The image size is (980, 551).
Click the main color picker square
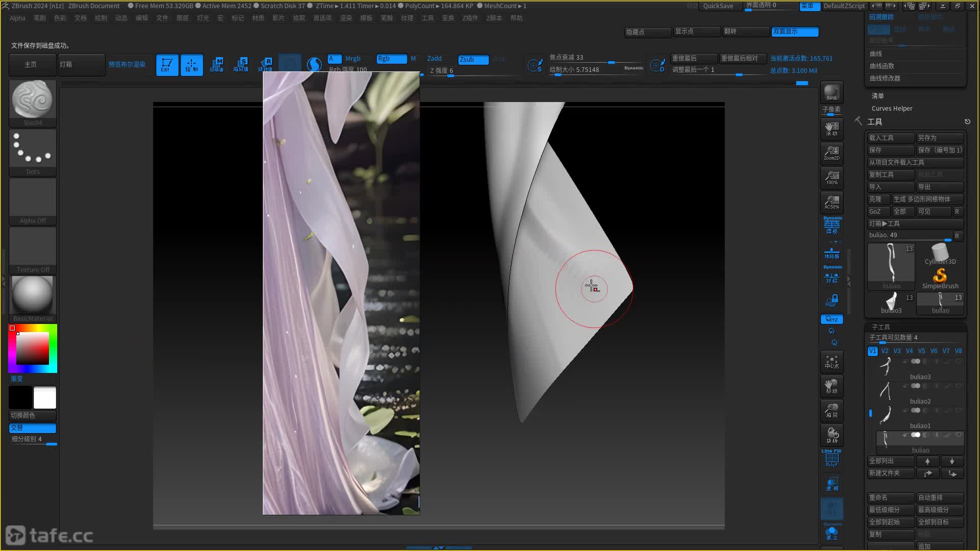point(33,348)
